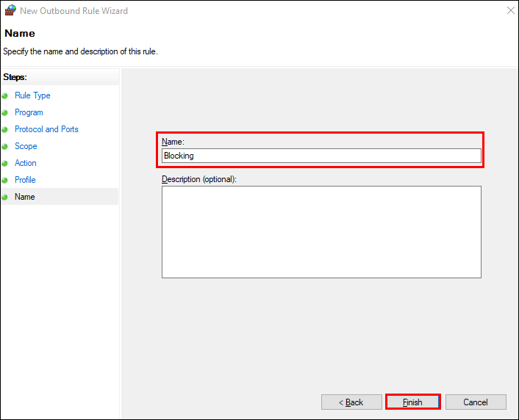Image resolution: width=519 pixels, height=420 pixels.
Task: Focus the Name text field containing Blocking
Action: coord(321,156)
